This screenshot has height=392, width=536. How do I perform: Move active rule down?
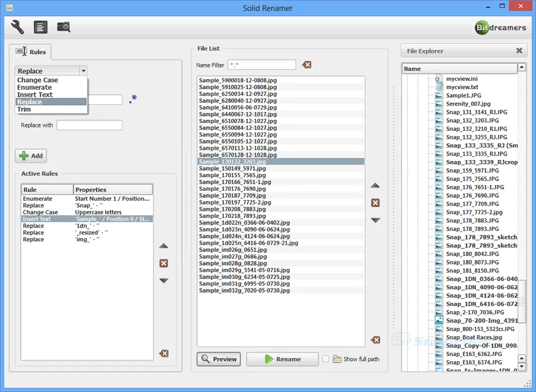click(164, 281)
